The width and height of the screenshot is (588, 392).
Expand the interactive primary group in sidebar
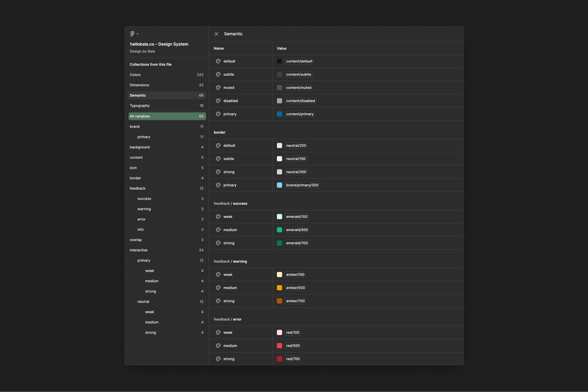pyautogui.click(x=144, y=260)
